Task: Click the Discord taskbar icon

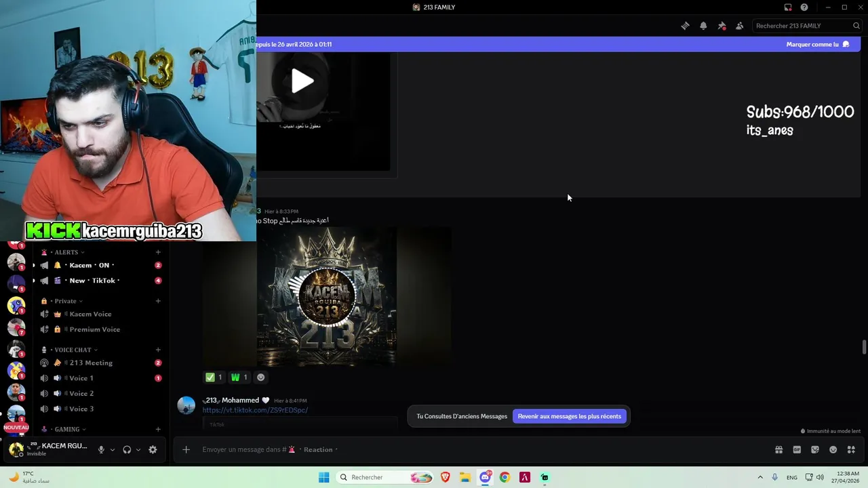Action: point(485,477)
